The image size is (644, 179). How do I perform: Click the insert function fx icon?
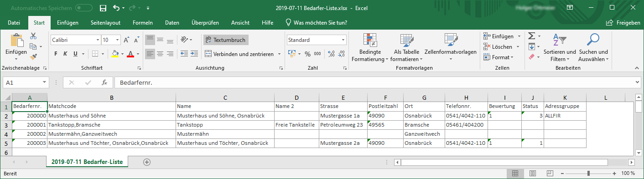point(104,82)
